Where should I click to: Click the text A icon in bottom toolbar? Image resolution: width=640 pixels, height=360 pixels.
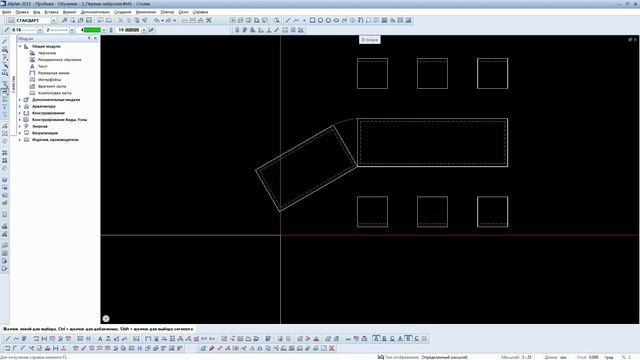click(100, 338)
